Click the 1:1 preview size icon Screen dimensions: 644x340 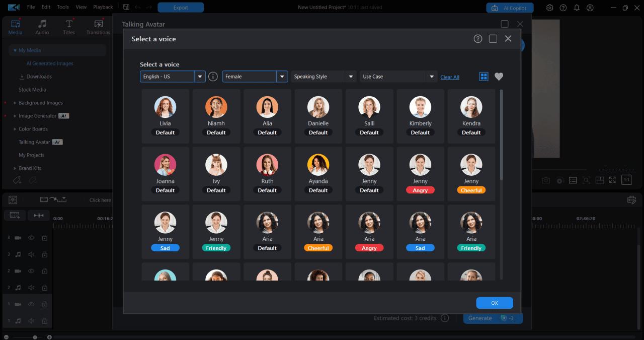coord(626,180)
